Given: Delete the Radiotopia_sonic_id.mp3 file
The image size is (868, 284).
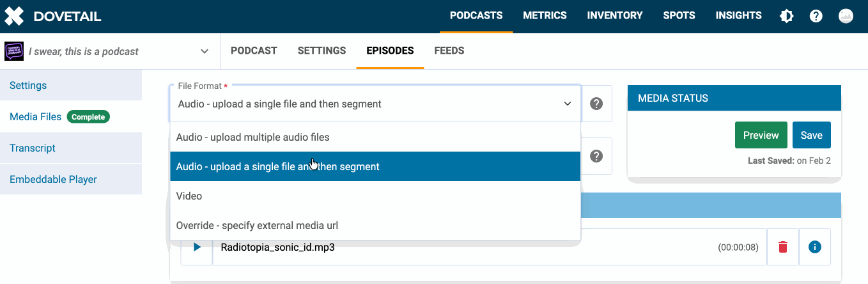Looking at the screenshot, I should pyautogui.click(x=782, y=247).
